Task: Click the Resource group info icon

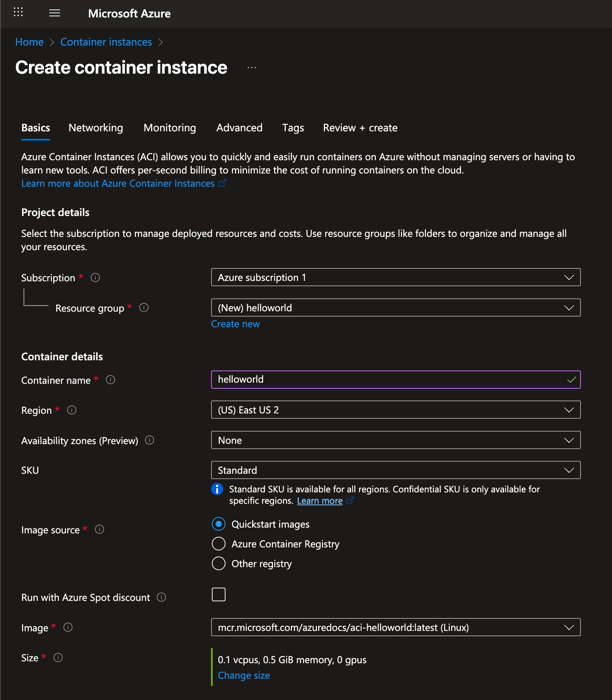Action: (144, 307)
